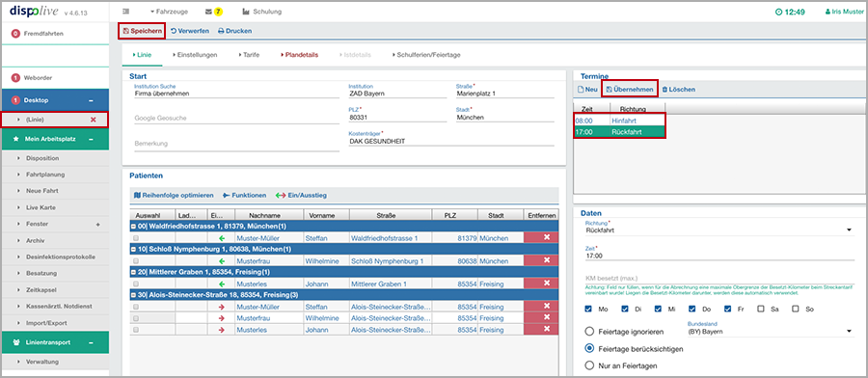Collapse group 10| Schloß Nymphenburg 1

click(x=133, y=250)
